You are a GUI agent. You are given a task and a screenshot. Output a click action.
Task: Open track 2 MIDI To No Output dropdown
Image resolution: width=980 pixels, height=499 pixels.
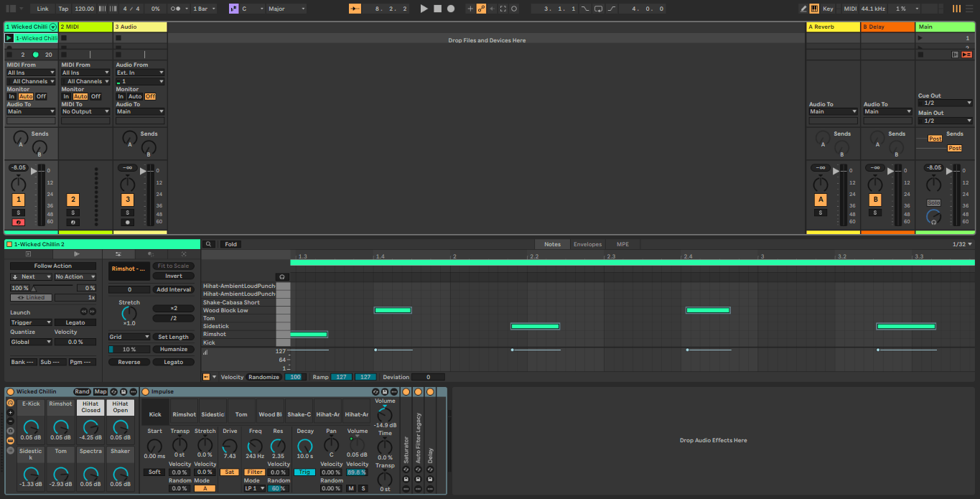click(85, 111)
